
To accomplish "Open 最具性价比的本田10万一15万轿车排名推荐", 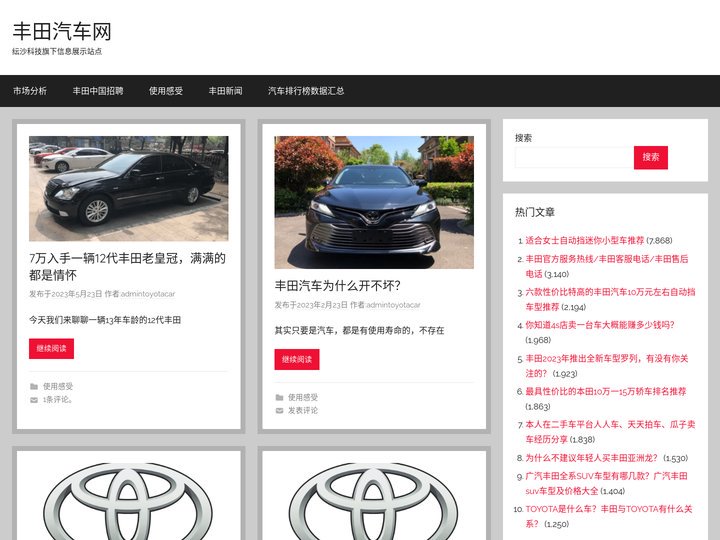I will [606, 392].
